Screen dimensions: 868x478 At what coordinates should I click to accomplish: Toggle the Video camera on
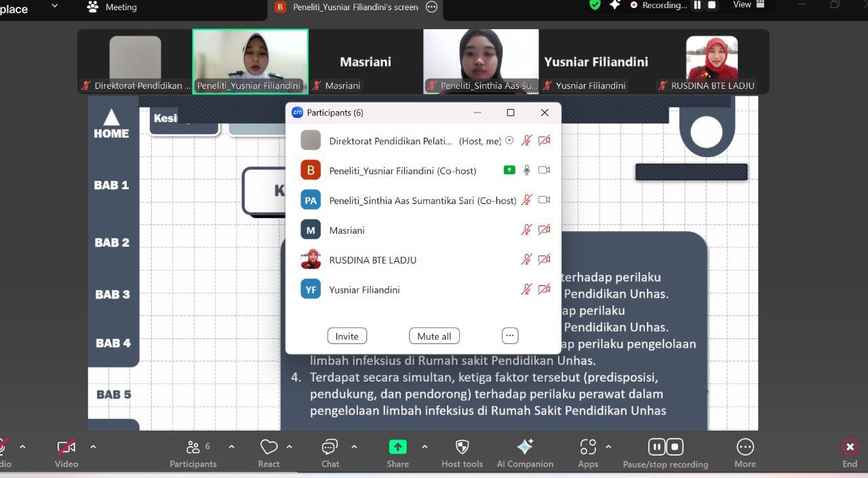pos(66,447)
